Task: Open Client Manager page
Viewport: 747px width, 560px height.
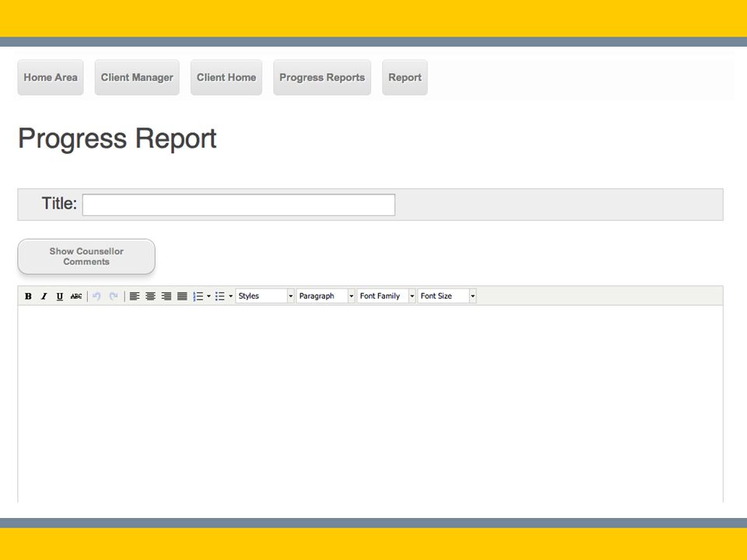Action: point(137,78)
